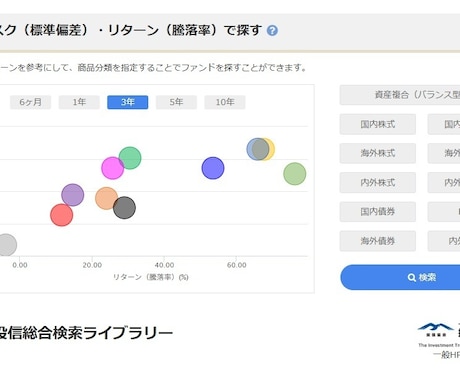
Task: Toggle the 内外株式 category button
Action: click(378, 182)
